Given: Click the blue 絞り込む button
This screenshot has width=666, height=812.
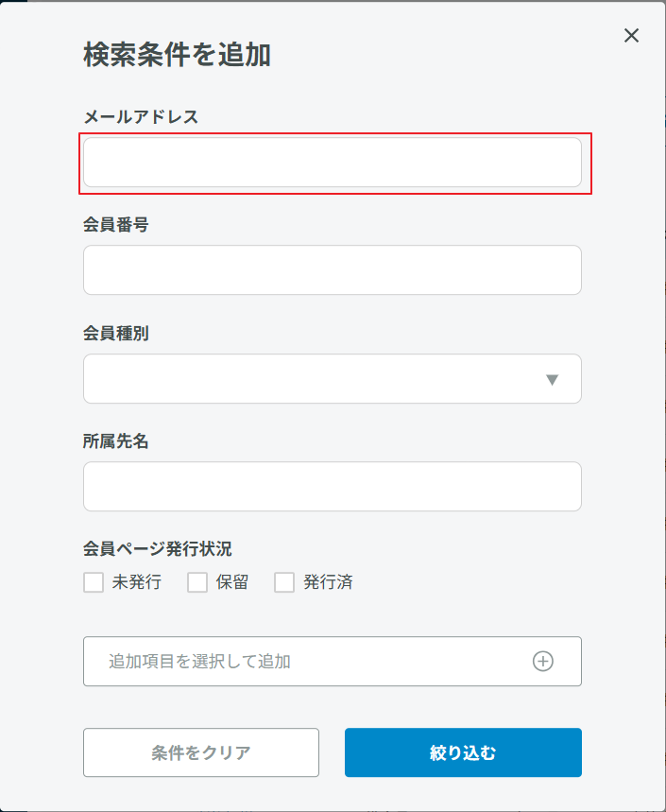Looking at the screenshot, I should click(463, 752).
